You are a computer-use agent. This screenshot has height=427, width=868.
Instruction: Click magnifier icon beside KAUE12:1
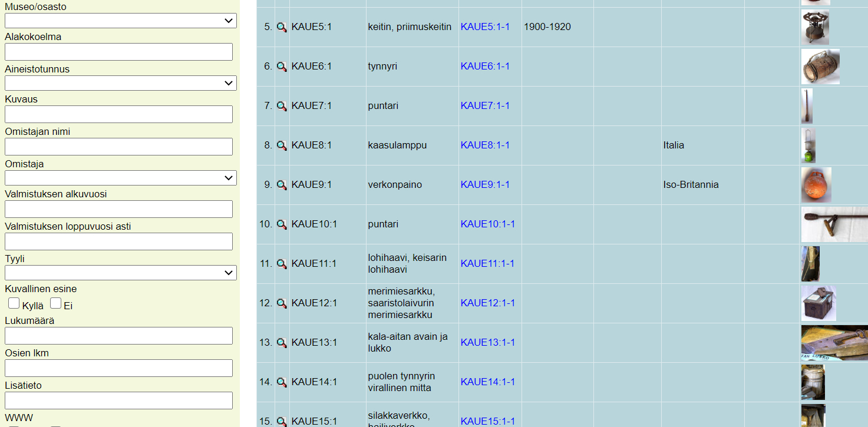coord(282,303)
